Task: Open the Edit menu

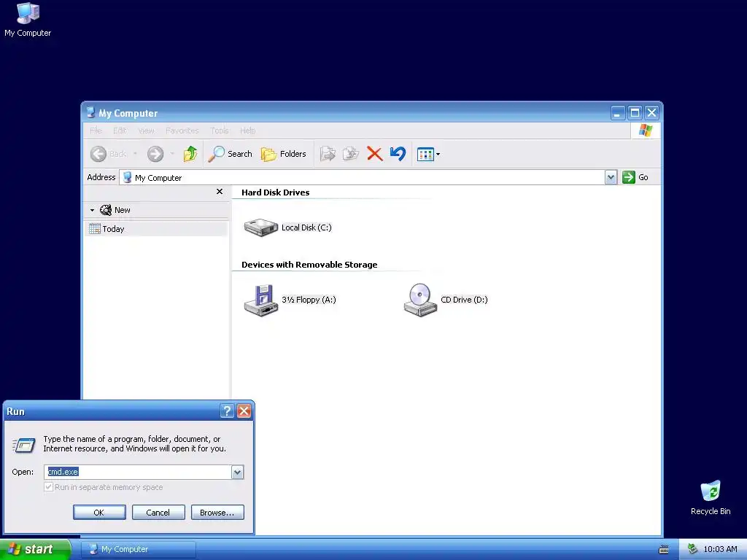Action: 120,131
